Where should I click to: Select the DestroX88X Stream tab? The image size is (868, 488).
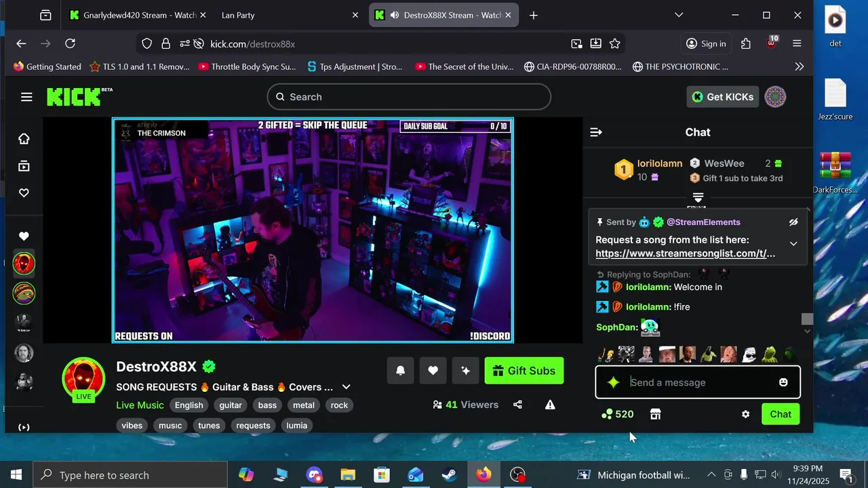tap(443, 15)
